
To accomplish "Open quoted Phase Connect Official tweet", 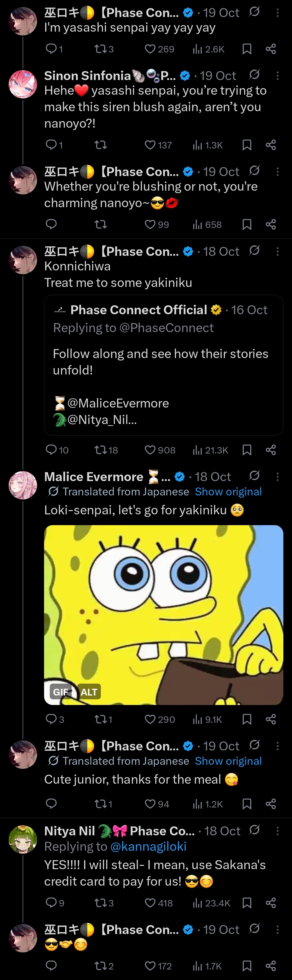I will (164, 365).
